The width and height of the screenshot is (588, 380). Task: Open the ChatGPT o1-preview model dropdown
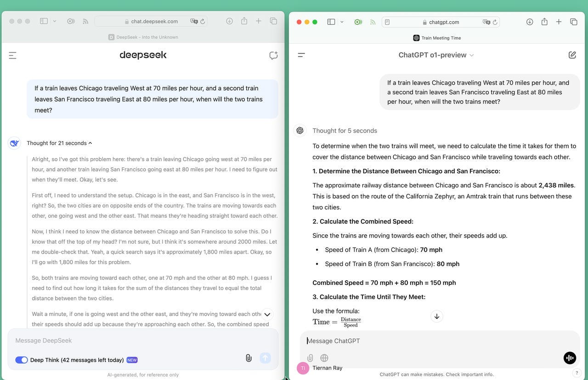tap(436, 55)
